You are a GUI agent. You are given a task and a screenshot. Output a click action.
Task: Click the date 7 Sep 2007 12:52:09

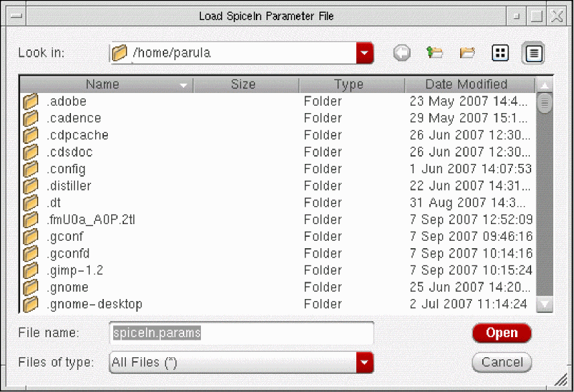pyautogui.click(x=471, y=220)
